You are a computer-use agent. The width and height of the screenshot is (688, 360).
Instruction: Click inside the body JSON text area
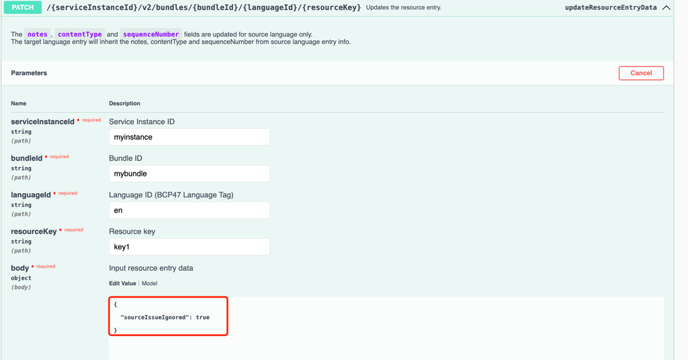pyautogui.click(x=386, y=328)
